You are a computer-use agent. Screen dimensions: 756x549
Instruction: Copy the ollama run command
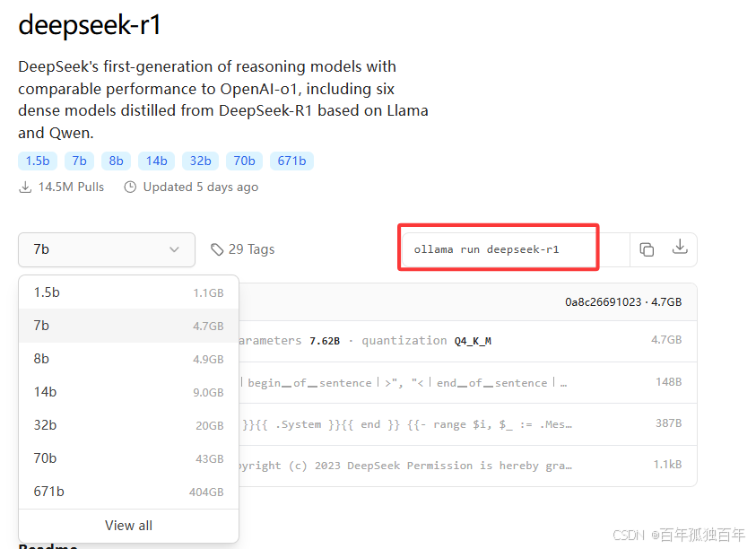pos(647,249)
